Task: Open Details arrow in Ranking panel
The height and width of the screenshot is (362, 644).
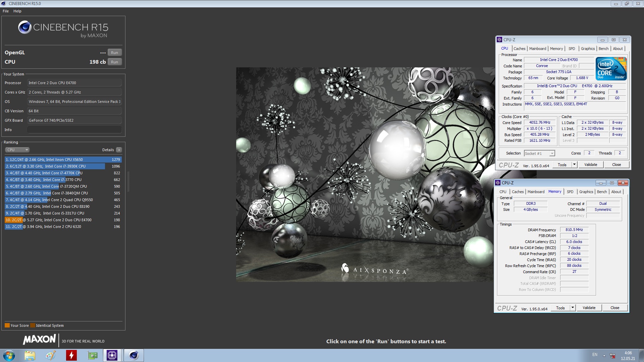Action: [x=119, y=150]
